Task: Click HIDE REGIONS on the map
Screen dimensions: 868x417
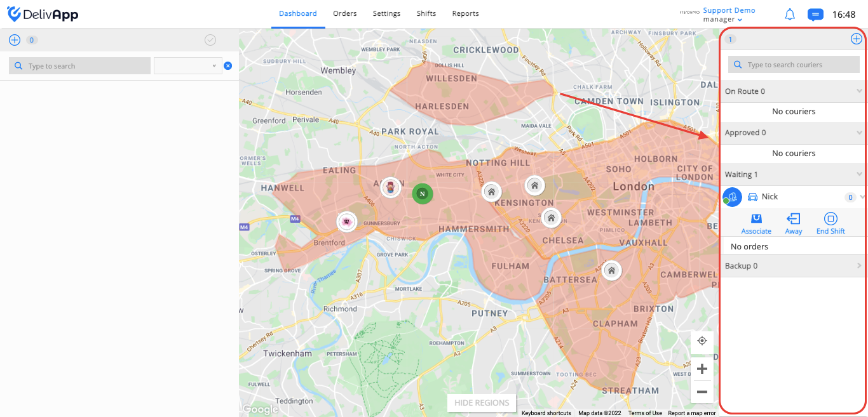Action: tap(482, 402)
